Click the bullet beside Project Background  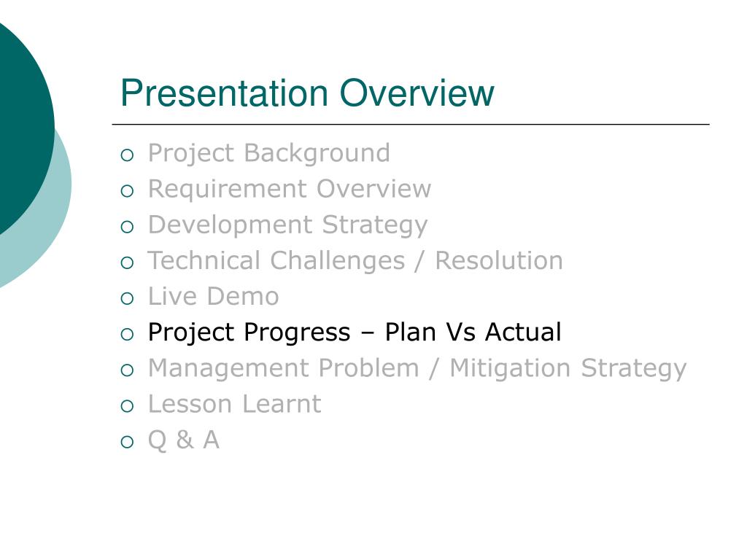pos(127,156)
